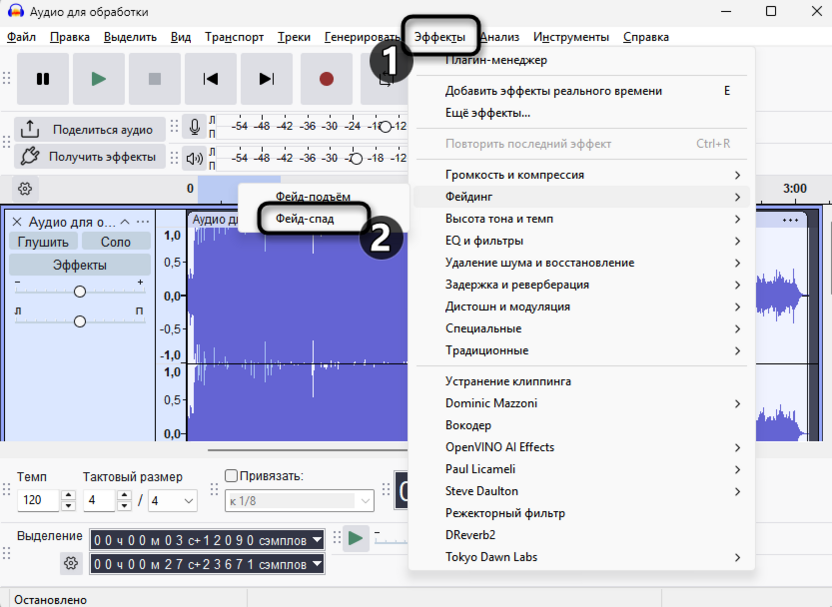
Task: Expand Специальные effects submenu
Action: (x=582, y=328)
